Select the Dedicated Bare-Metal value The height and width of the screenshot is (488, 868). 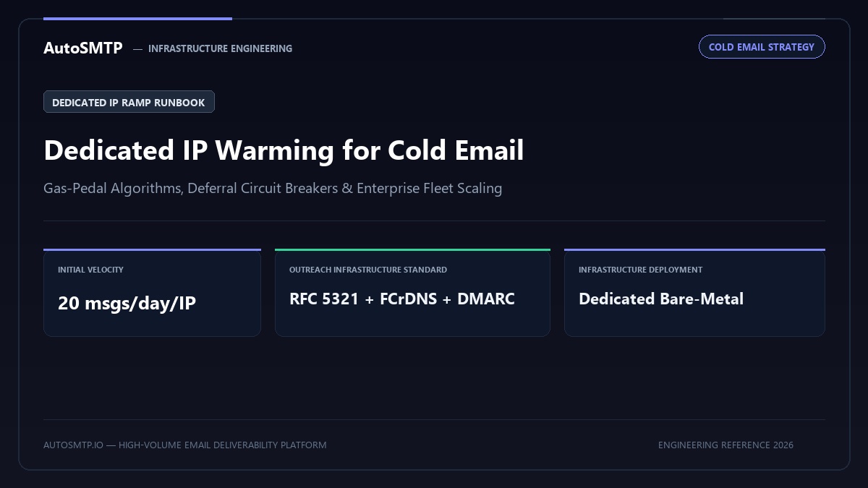pyautogui.click(x=661, y=299)
